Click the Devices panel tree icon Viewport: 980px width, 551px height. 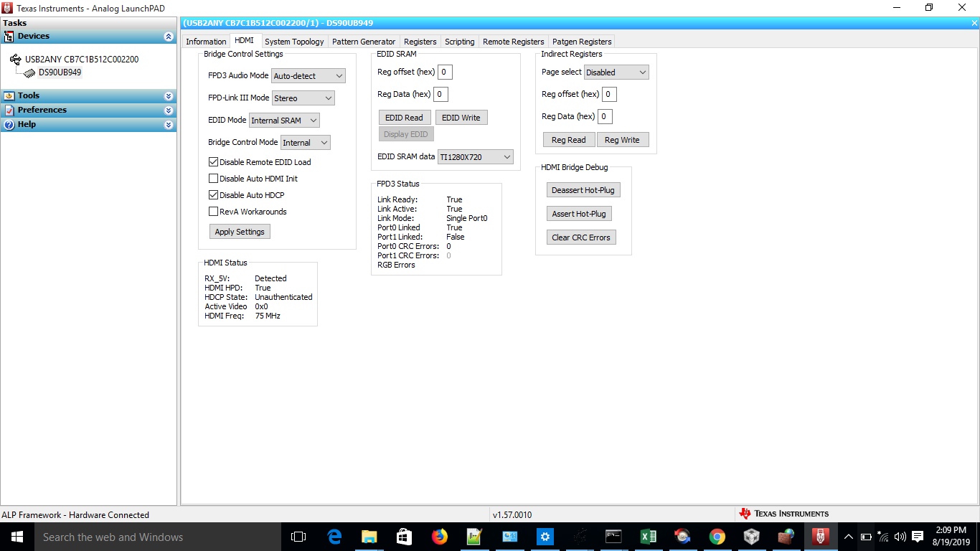coord(9,36)
